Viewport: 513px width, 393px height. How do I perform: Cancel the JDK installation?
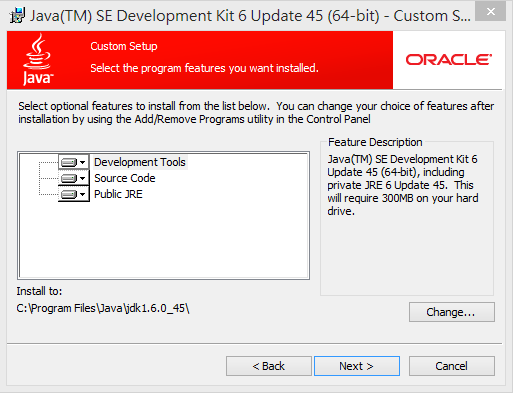click(452, 366)
